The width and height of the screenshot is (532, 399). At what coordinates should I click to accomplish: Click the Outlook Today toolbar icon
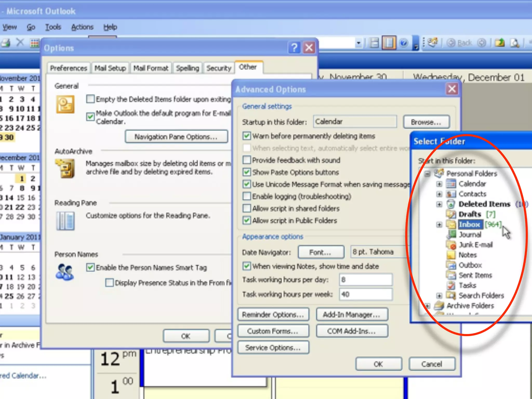[x=433, y=42]
